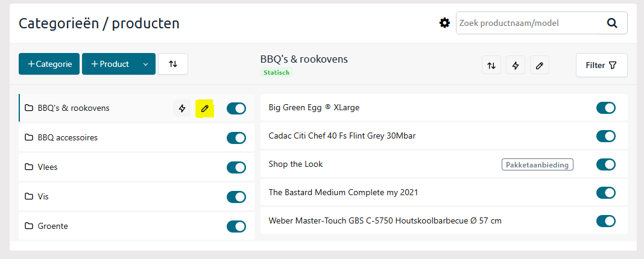
Task: Click lightning bolt icon in BBQ's & rookovens row
Action: pyautogui.click(x=182, y=108)
